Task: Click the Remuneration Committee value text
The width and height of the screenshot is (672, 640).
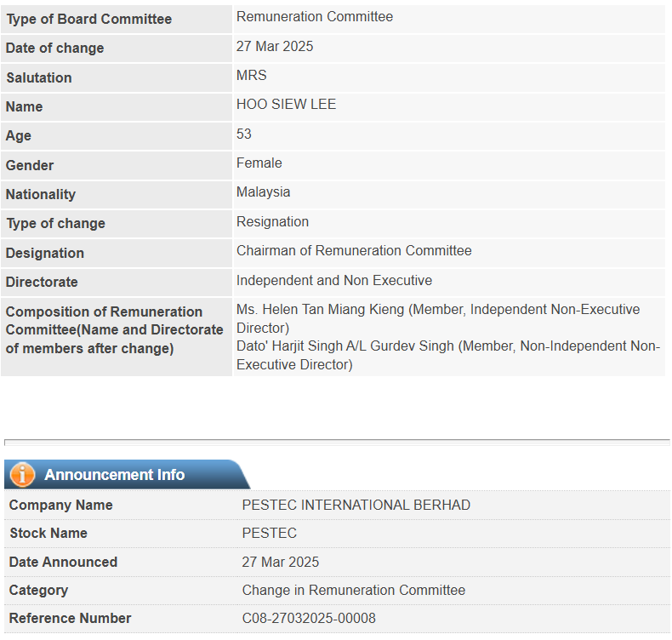Action: [x=315, y=17]
